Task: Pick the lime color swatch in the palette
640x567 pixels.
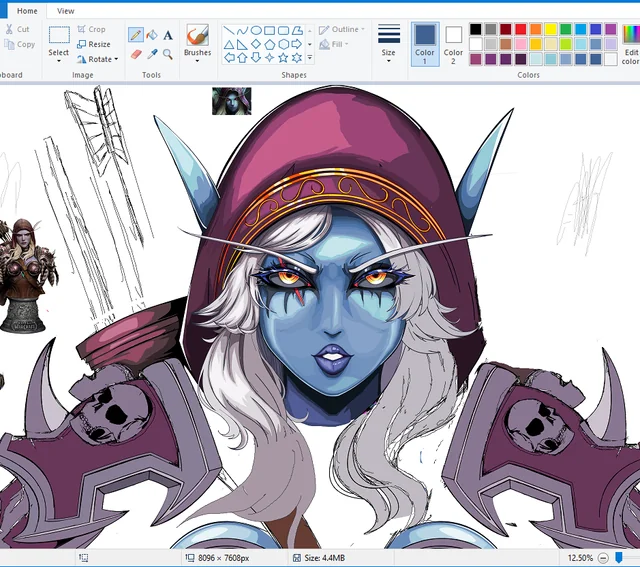Action: click(566, 44)
